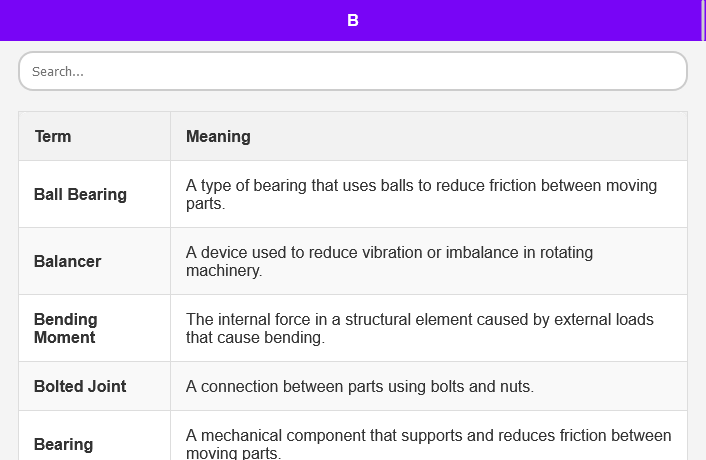Viewport: 706px width, 460px height.
Task: Choose the Bolted Joint term
Action: [80, 386]
